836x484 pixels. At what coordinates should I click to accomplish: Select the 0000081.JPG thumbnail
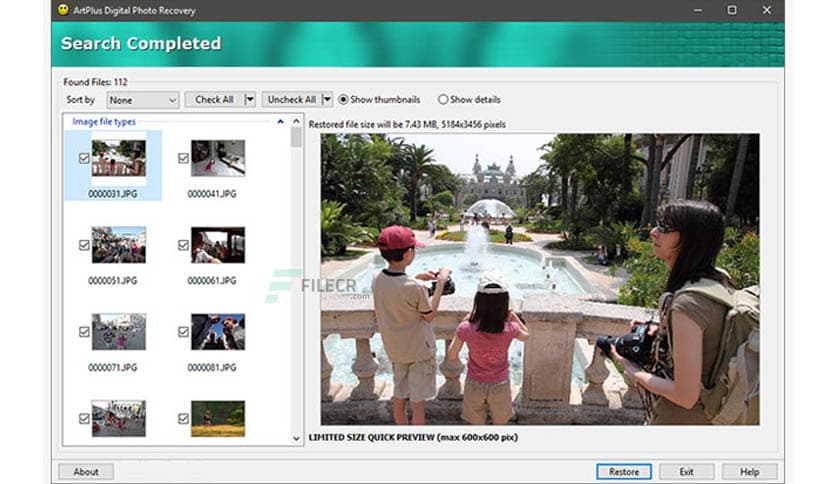pyautogui.click(x=217, y=331)
